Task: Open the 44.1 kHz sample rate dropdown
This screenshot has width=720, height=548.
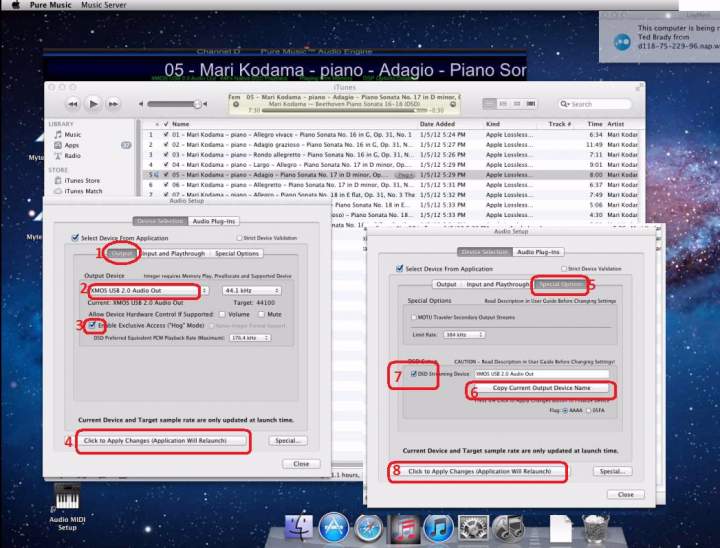Action: [x=252, y=291]
